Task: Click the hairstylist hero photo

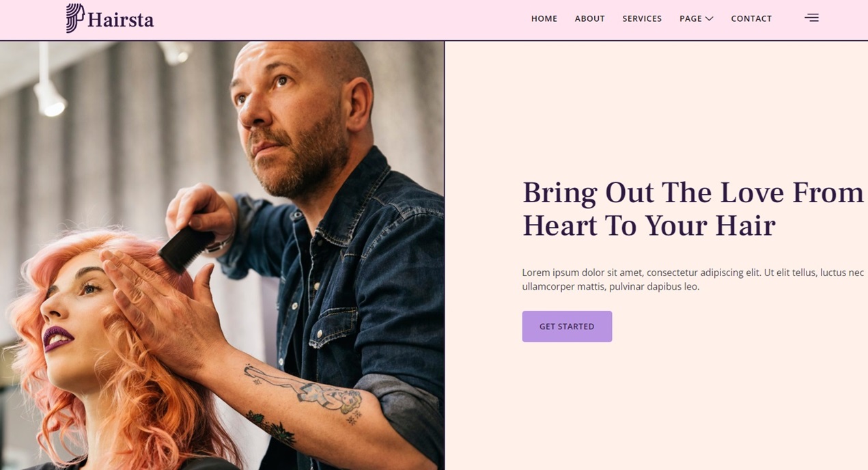Action: coord(222,255)
